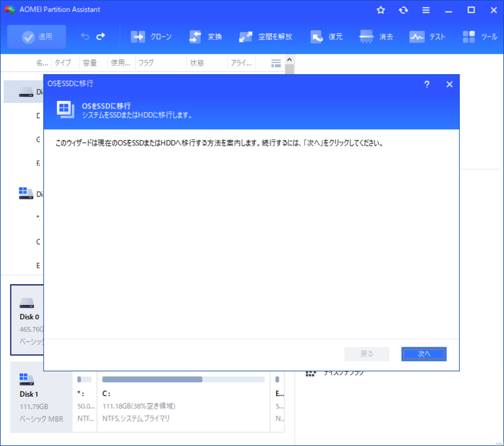This screenshot has width=504, height=446.
Task: Click the ディスクデフラグ icon in right panel
Action: pos(311,373)
